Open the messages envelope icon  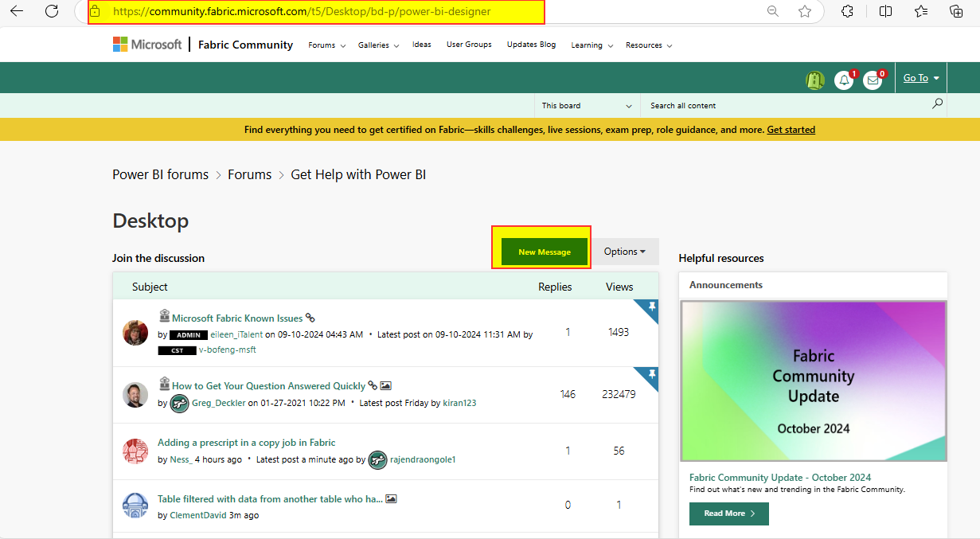pos(873,80)
